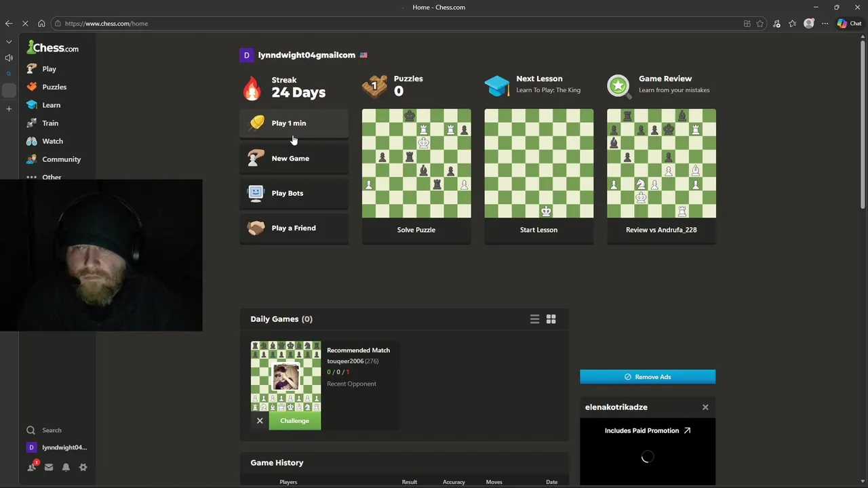Image resolution: width=868 pixels, height=488 pixels.
Task: Click the address bar URL
Action: point(106,24)
